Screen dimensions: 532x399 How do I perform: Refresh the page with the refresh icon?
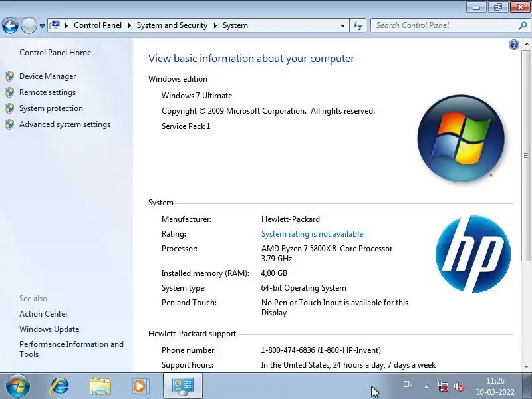click(358, 25)
